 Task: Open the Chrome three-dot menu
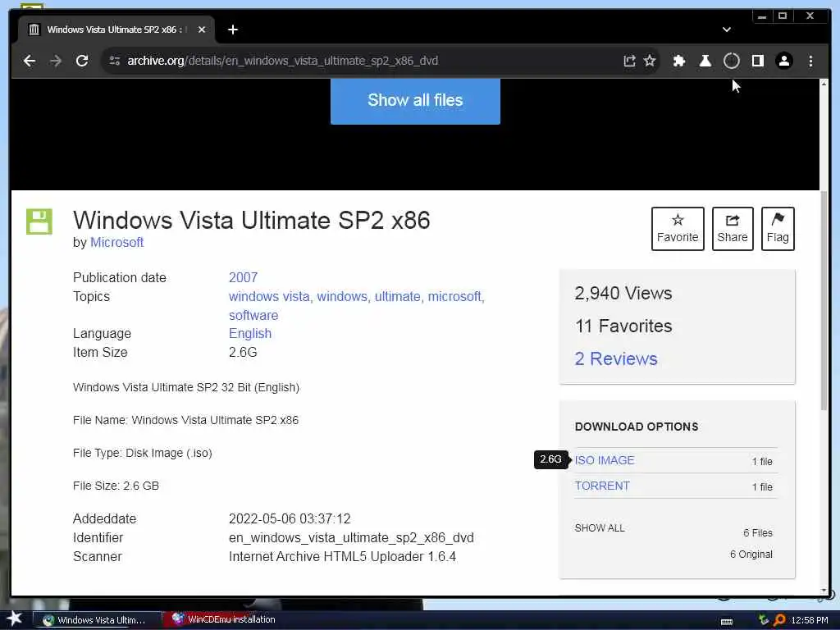point(810,61)
